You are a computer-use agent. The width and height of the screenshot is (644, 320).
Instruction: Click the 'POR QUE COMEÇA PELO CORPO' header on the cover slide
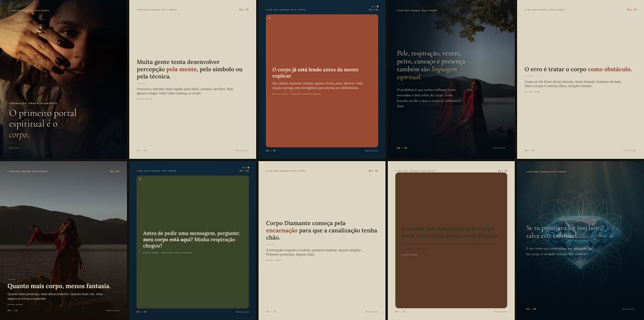[29, 10]
